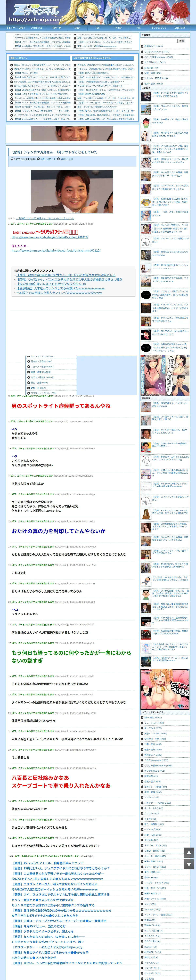Screen dimensions: 196x980
Task: Open the コメント(0) link under the title
Action: (x=67, y=159)
